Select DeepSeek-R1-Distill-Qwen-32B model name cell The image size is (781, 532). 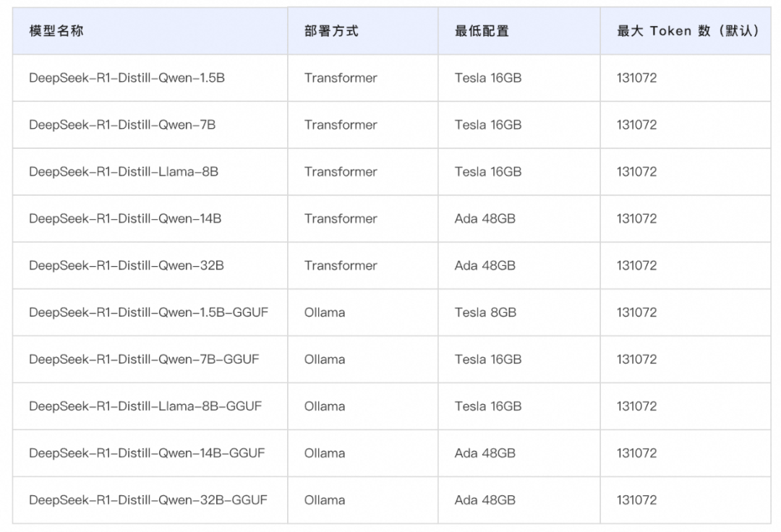[127, 266]
